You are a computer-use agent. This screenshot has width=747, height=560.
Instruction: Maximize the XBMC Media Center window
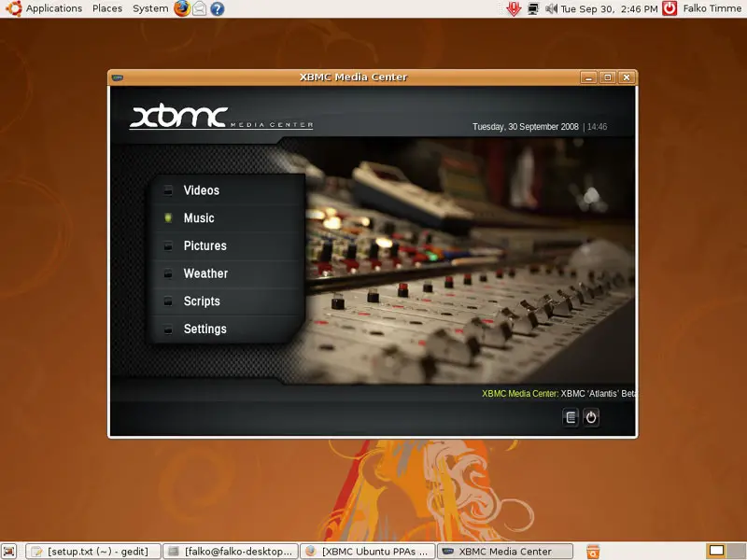(608, 77)
